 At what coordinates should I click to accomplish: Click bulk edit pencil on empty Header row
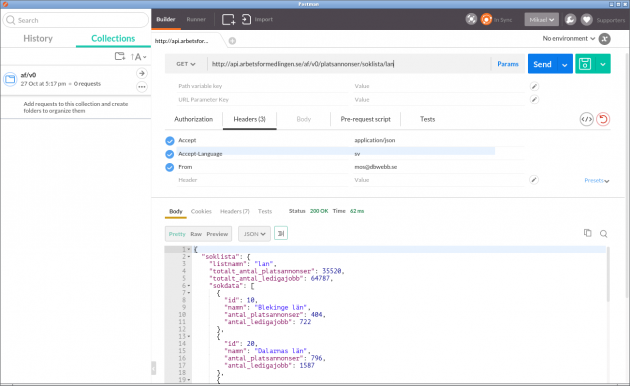[534, 180]
